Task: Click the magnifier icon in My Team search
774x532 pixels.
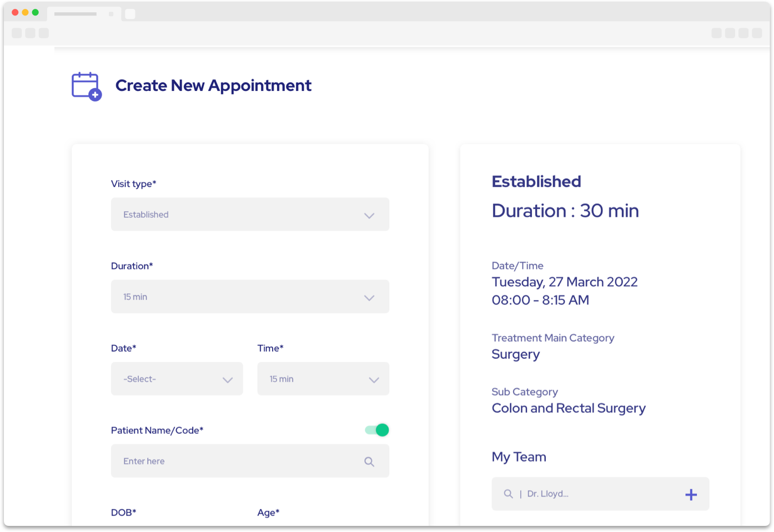Action: pyautogui.click(x=508, y=494)
